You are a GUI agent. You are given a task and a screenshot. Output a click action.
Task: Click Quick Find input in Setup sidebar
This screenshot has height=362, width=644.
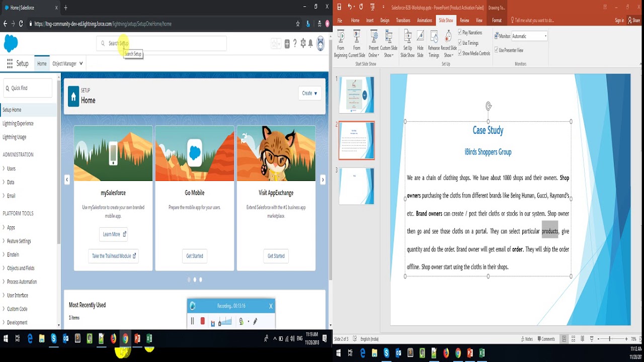pyautogui.click(x=28, y=88)
